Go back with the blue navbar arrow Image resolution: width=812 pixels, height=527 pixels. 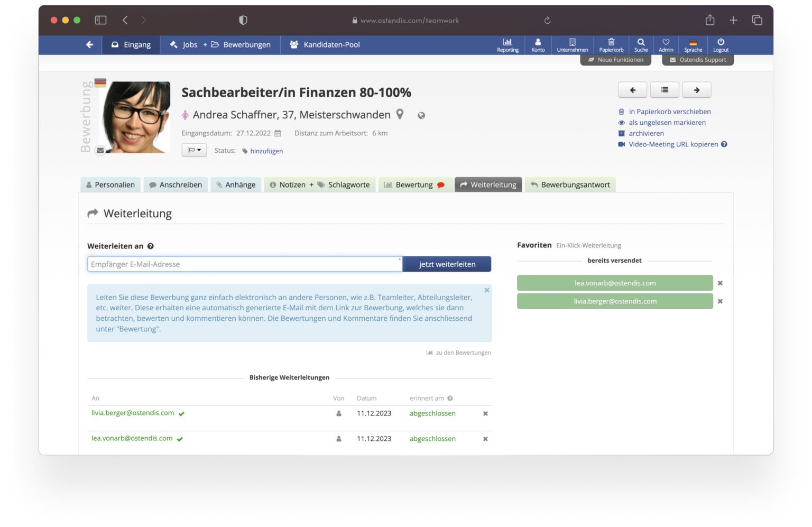89,44
